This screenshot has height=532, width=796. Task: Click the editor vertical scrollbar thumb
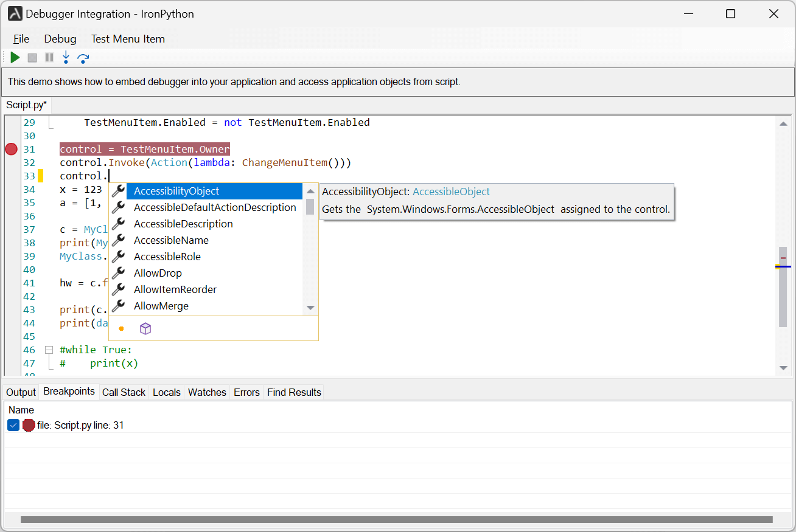pyautogui.click(x=783, y=287)
